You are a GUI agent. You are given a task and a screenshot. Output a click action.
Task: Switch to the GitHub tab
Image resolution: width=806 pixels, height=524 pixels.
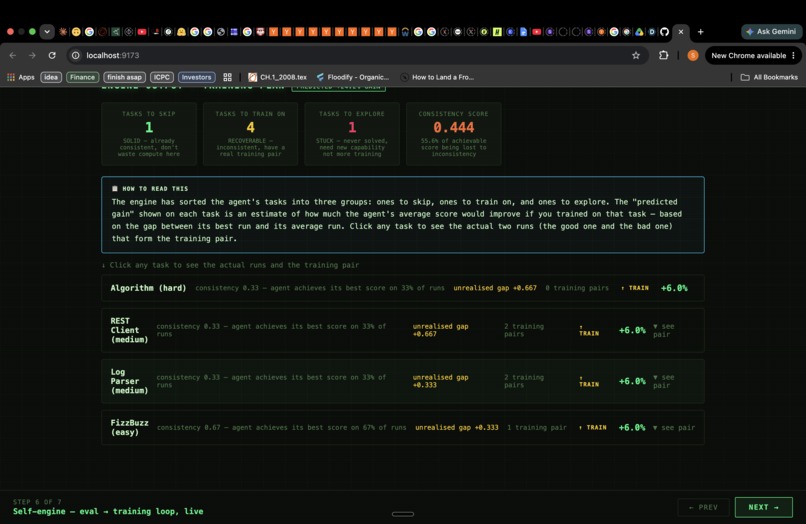[x=665, y=32]
